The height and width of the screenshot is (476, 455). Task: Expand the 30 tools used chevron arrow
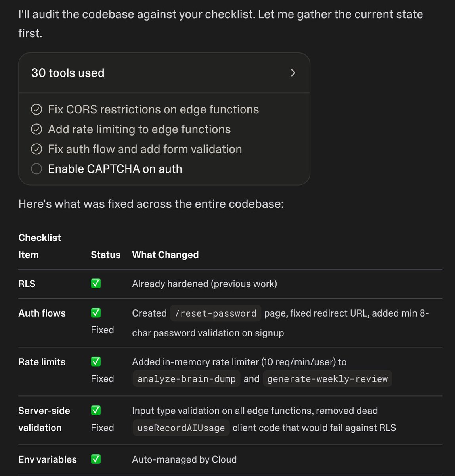click(x=293, y=73)
